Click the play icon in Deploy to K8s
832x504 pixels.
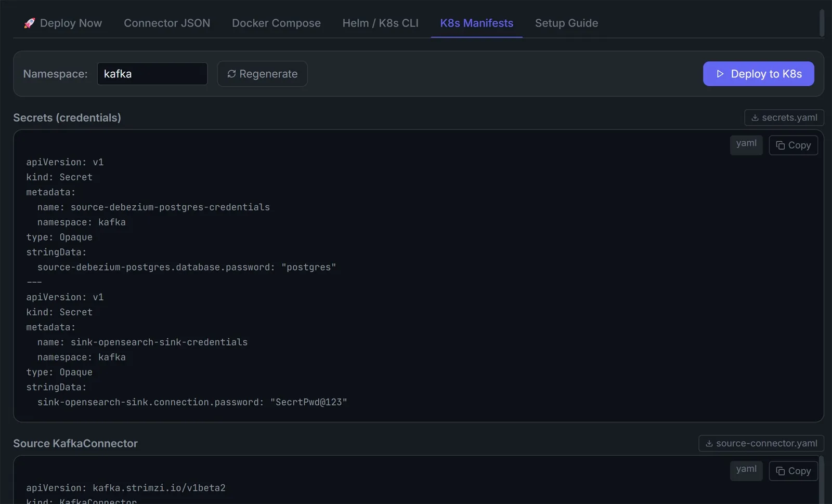tap(720, 74)
